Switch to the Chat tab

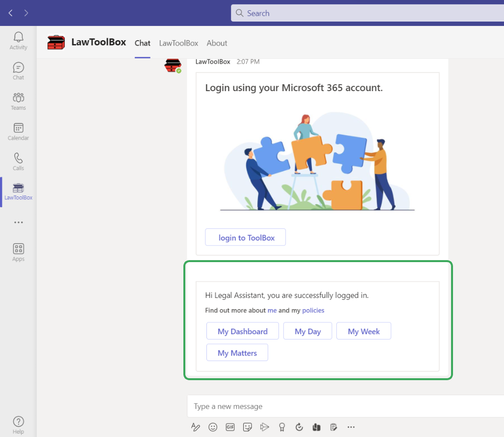pos(142,43)
